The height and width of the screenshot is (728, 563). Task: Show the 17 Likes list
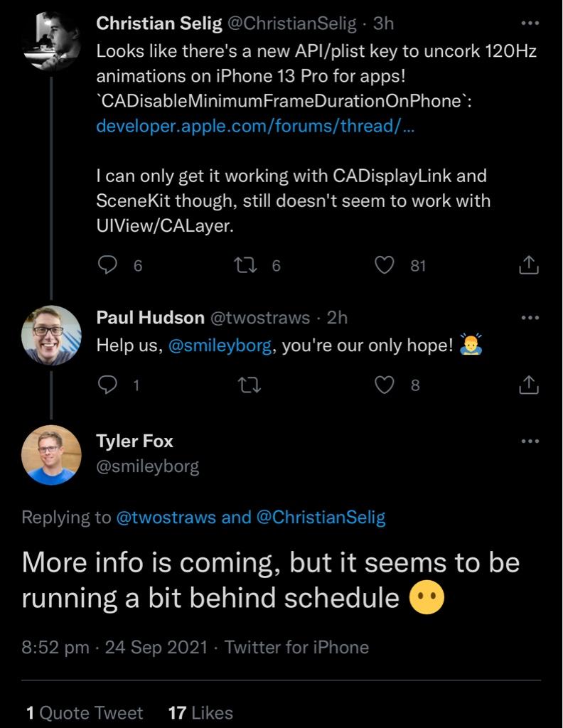coord(200,713)
